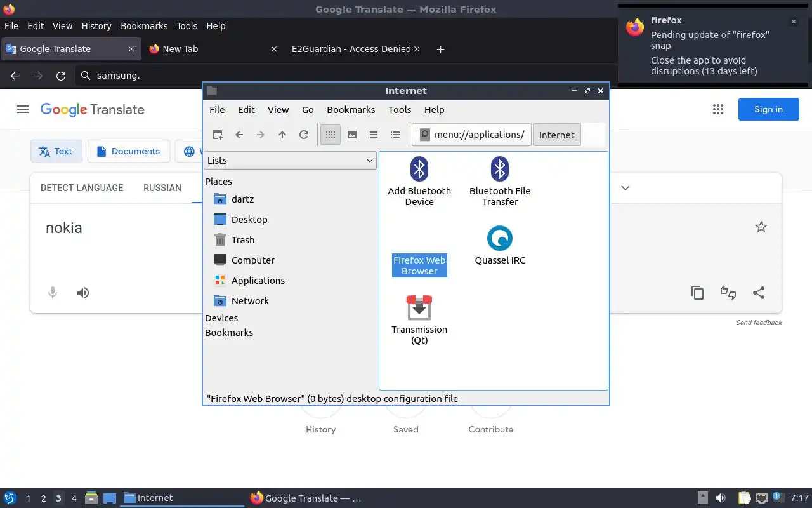Open the file manager View menu
812x508 pixels.
click(x=278, y=110)
